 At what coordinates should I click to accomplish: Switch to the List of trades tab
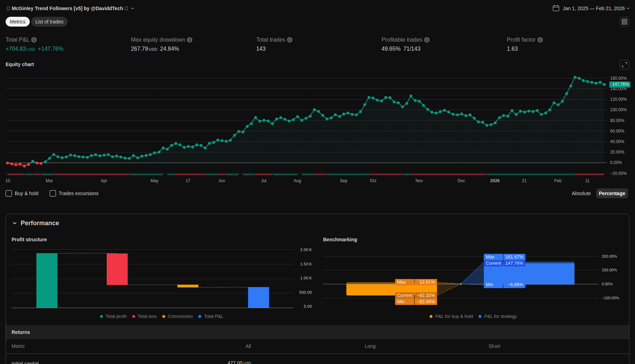49,22
